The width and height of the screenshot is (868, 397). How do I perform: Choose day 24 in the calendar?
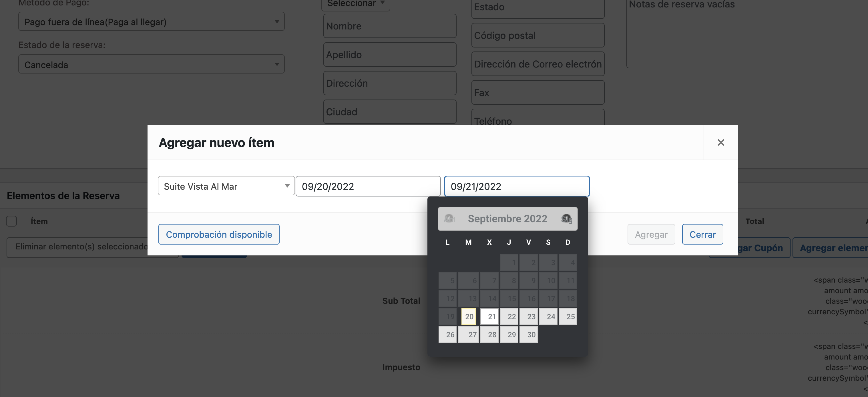click(x=548, y=317)
